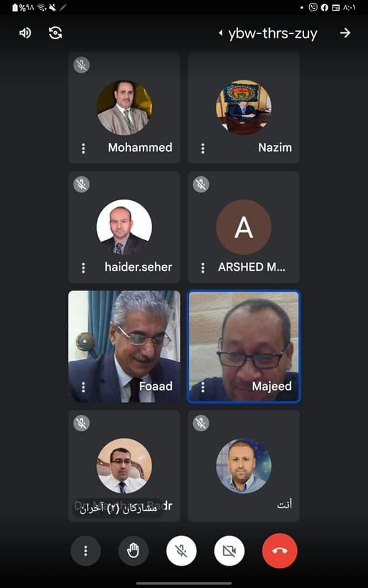The image size is (368, 588).
Task: Select Majeed's highlighted video tile
Action: coord(243,347)
